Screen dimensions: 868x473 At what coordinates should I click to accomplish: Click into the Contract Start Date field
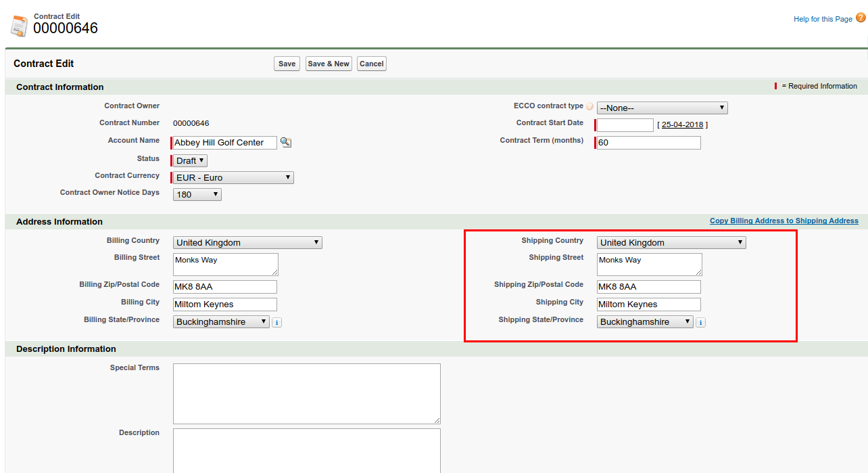[625, 125]
